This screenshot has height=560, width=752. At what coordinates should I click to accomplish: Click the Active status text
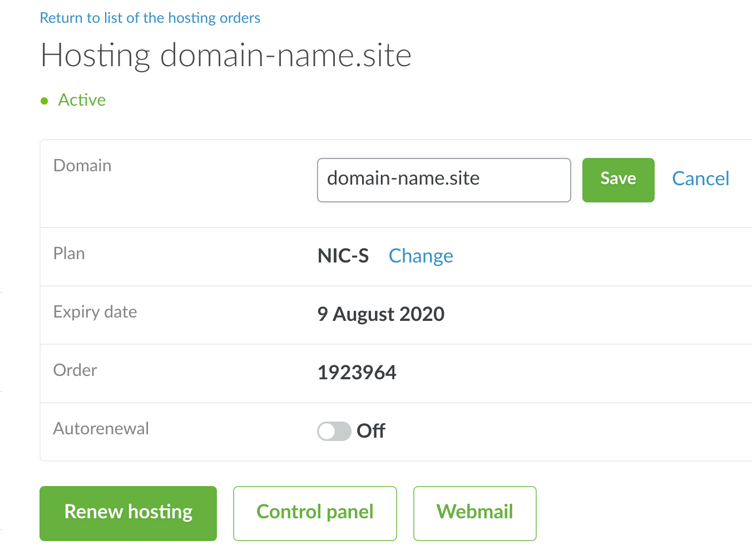pyautogui.click(x=82, y=100)
